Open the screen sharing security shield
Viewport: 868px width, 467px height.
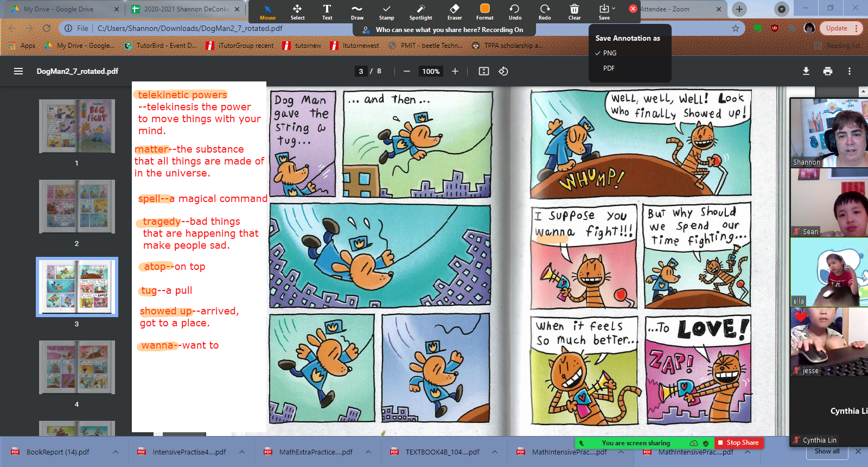click(x=706, y=443)
